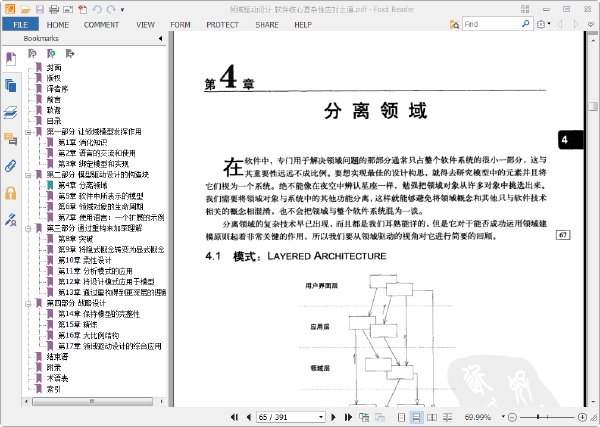600x427 pixels.
Task: Select the 目录 bookmark
Action: 54,121
